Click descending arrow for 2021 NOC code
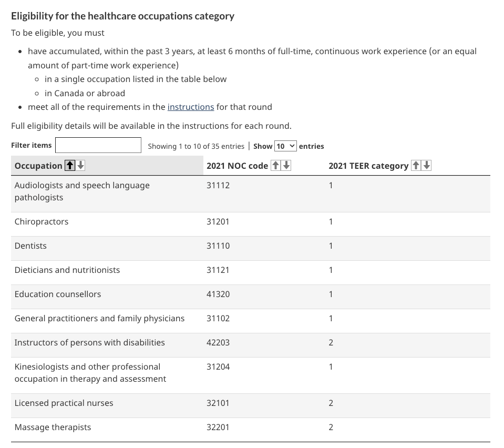Viewport: 504px width, 448px height. (286, 166)
